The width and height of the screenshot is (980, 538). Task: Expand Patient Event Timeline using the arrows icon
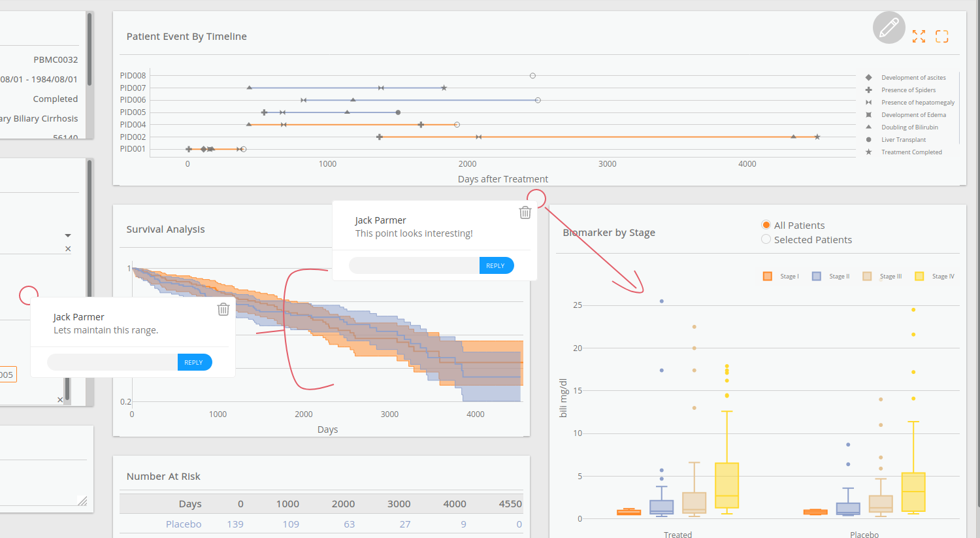[x=919, y=37]
